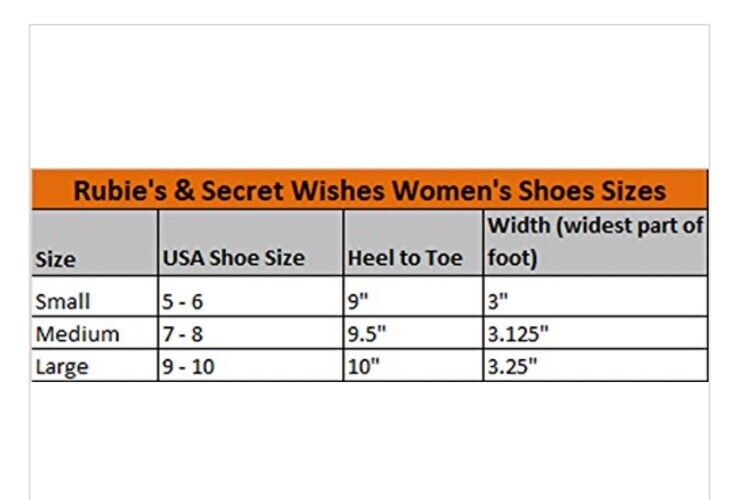Select the USA Shoe Size column header
The width and height of the screenshot is (739, 500).
coord(251,242)
